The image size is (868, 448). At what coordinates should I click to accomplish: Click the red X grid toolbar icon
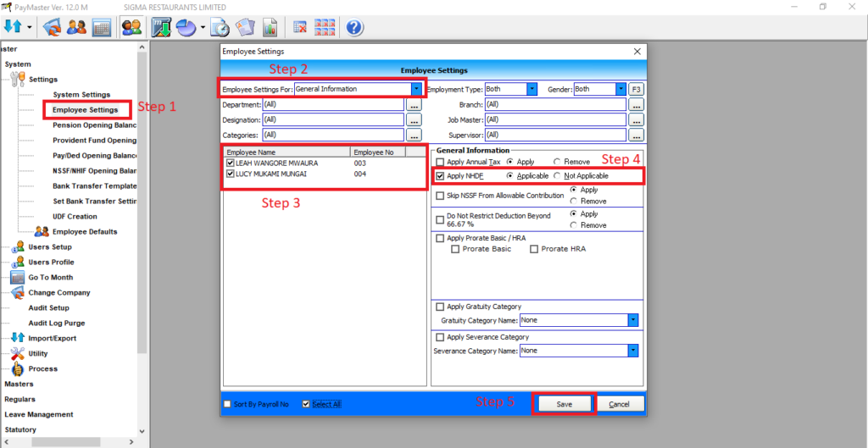pos(299,27)
